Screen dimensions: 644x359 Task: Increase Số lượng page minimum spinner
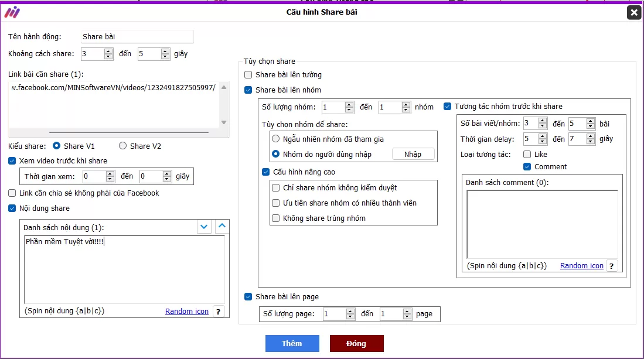coord(350,312)
